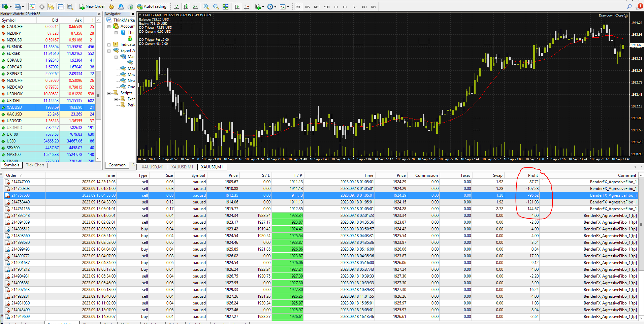Image resolution: width=644 pixels, height=324 pixels.
Task: Open the search magnifier icon
Action: click(629, 6)
